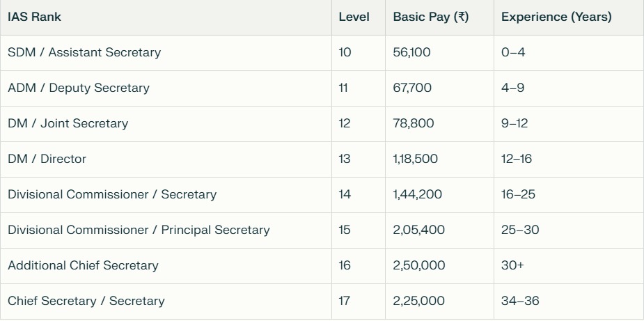Click the 34–36 experience cell
The width and height of the screenshot is (644, 321).
[x=519, y=301]
